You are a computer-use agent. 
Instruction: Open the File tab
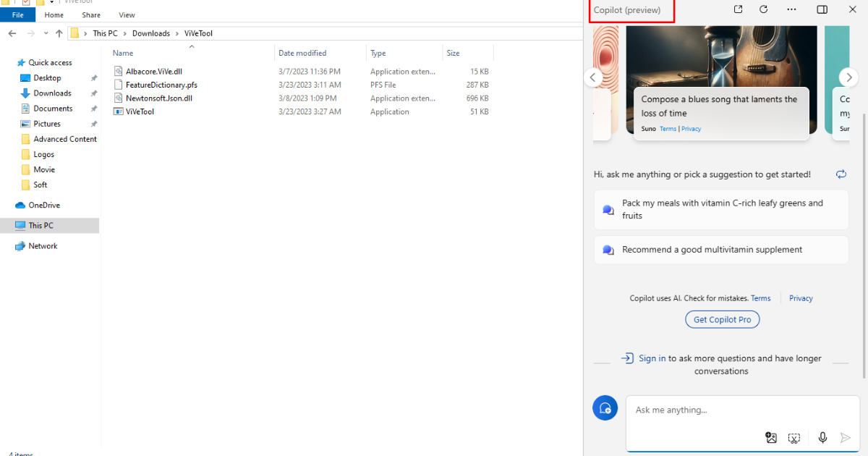pos(18,14)
